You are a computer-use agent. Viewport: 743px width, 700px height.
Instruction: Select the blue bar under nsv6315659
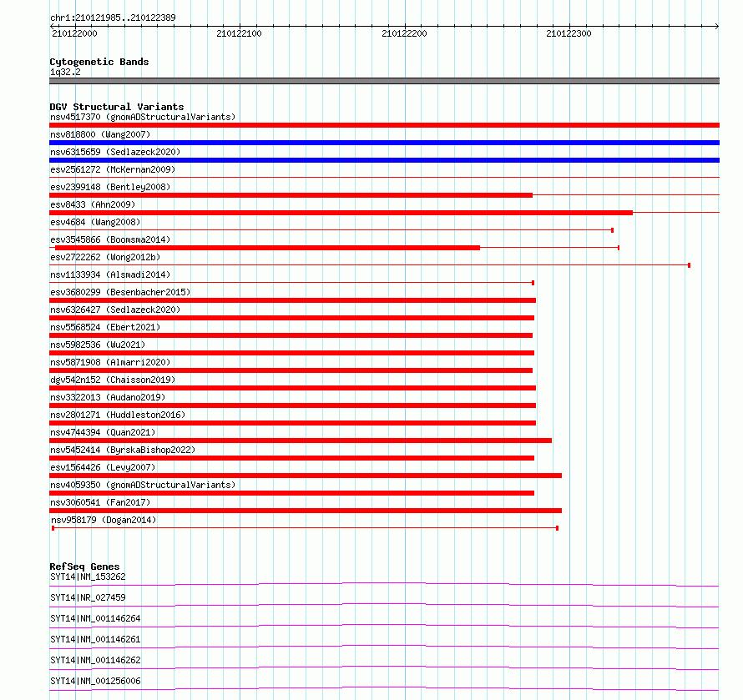pyautogui.click(x=384, y=160)
